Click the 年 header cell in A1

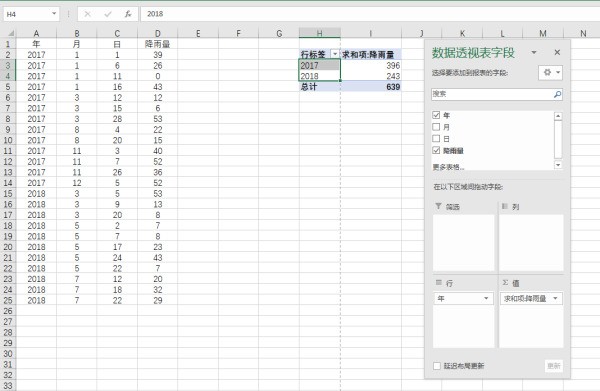pyautogui.click(x=36, y=44)
